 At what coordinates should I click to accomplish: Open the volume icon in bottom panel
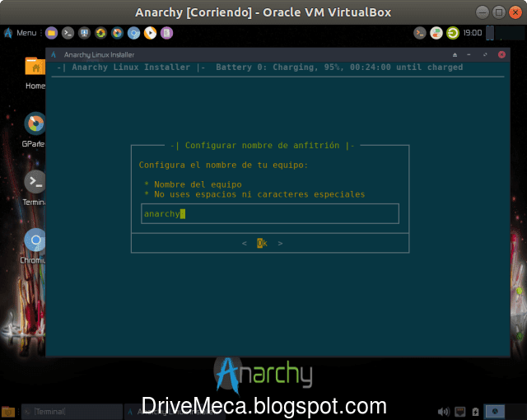443,412
